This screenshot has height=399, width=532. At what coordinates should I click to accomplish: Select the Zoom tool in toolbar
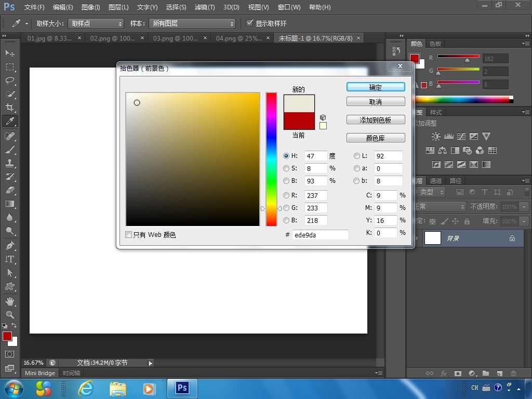click(10, 314)
